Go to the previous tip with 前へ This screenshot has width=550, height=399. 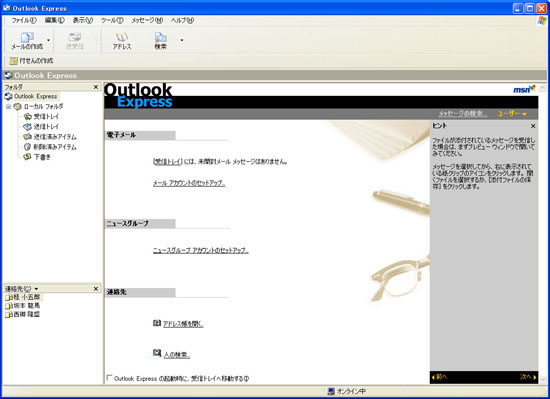[x=439, y=377]
